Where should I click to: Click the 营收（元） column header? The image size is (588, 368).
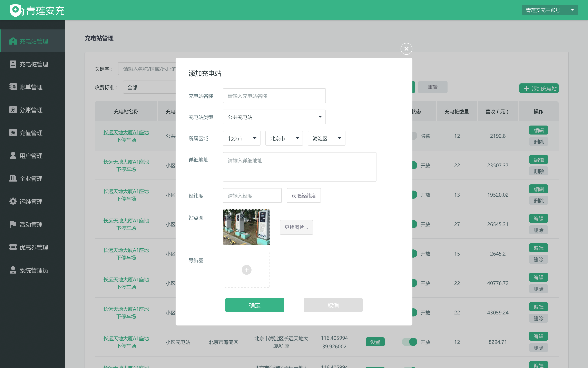497,111
